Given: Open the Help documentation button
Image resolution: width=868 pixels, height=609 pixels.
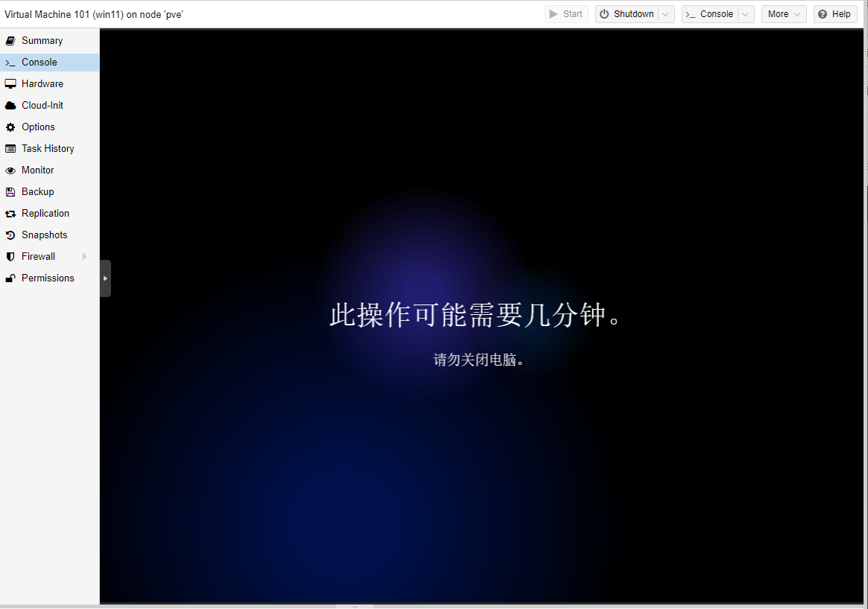Looking at the screenshot, I should [834, 14].
